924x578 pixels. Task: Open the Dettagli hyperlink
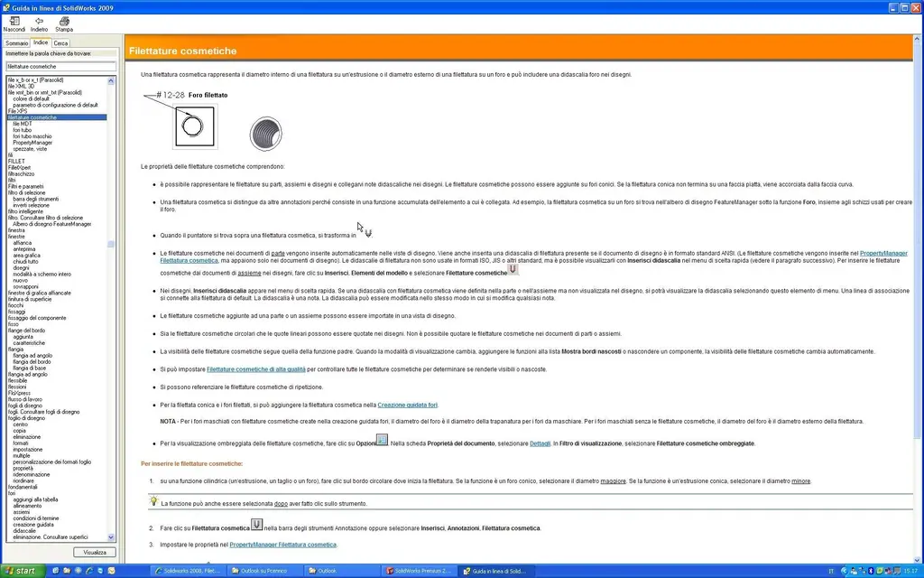[x=539, y=443]
